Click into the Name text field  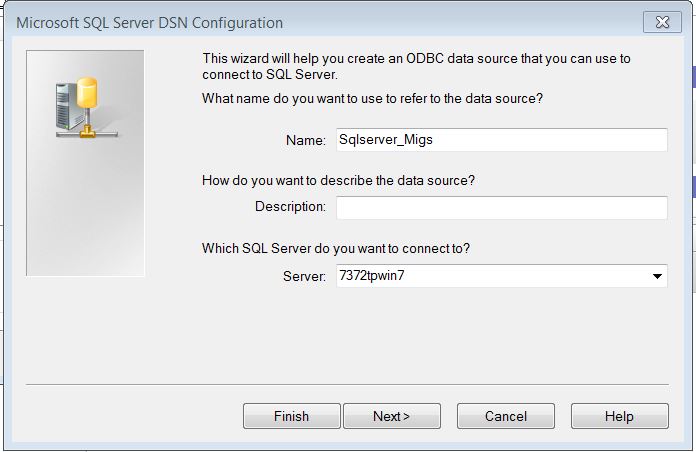pyautogui.click(x=500, y=140)
